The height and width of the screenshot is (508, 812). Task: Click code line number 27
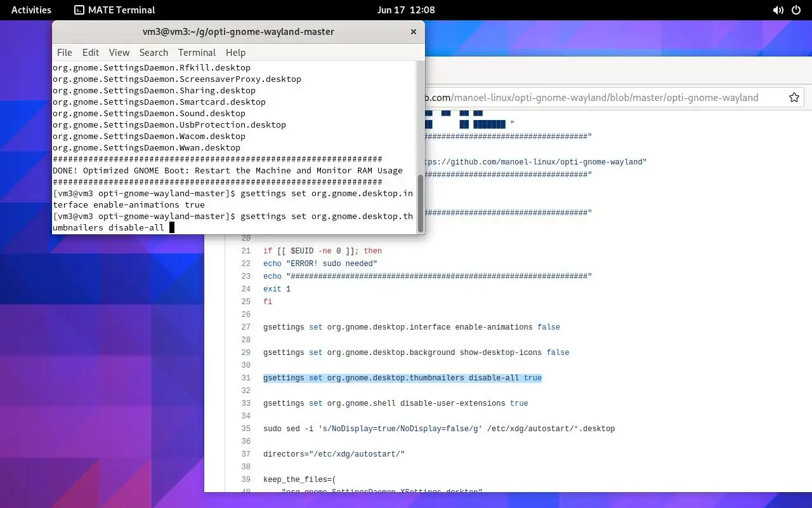pyautogui.click(x=246, y=327)
